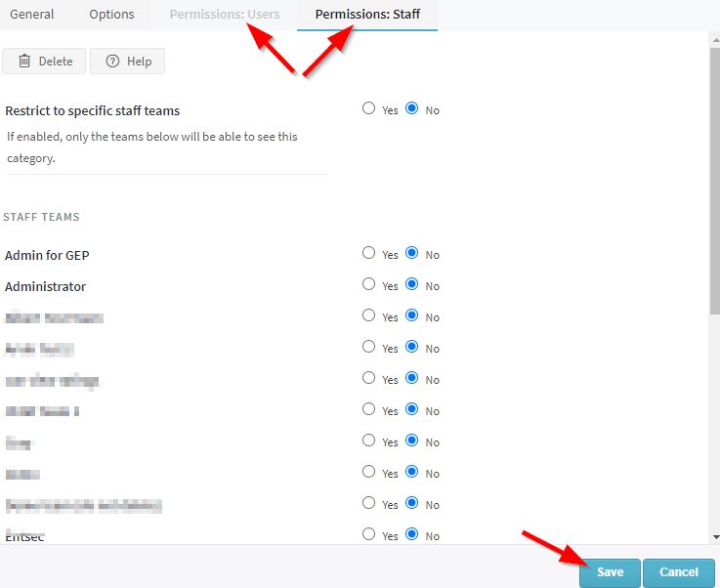720x588 pixels.
Task: Select No for Entsec team
Action: [411, 534]
